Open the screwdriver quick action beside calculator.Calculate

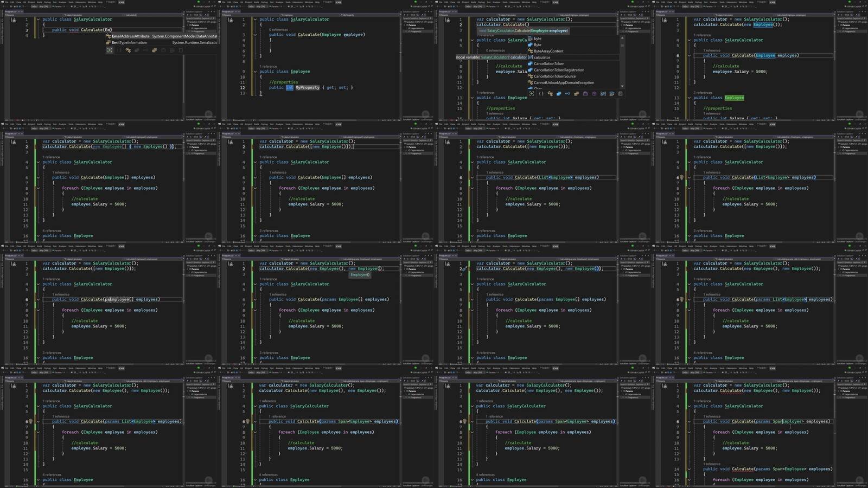464,268
